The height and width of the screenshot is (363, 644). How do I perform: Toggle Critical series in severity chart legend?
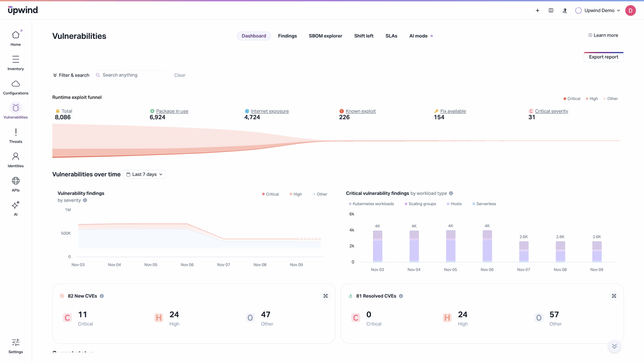pos(270,194)
